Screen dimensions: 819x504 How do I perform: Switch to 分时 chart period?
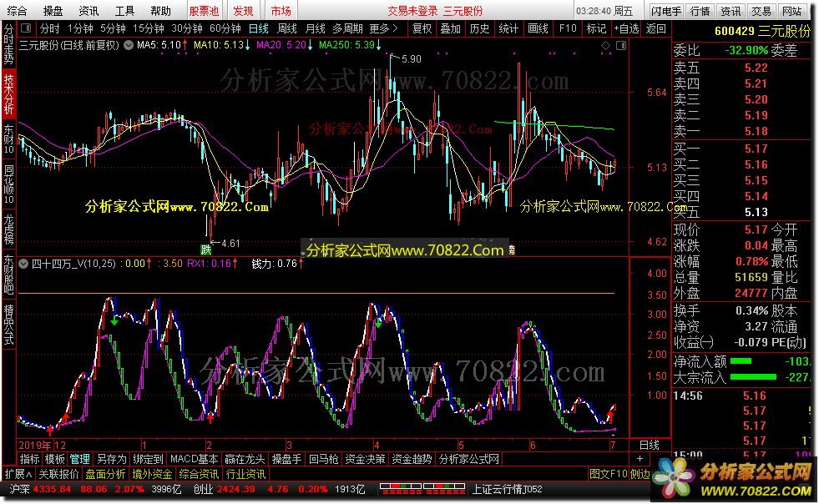tap(49, 28)
